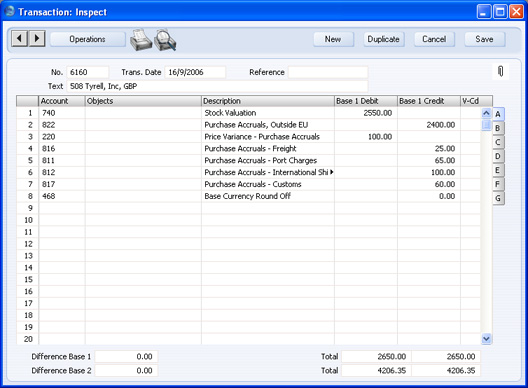This screenshot has width=528, height=388.
Task: Open attachments via the paperclip icon
Action: click(500, 71)
